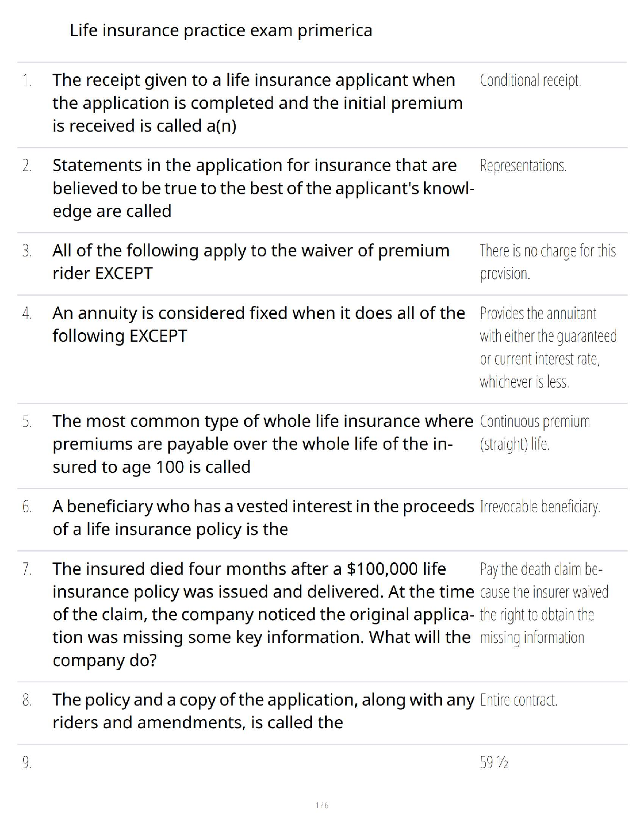
Task: Click the question about most common whole life insurance
Action: (263, 444)
